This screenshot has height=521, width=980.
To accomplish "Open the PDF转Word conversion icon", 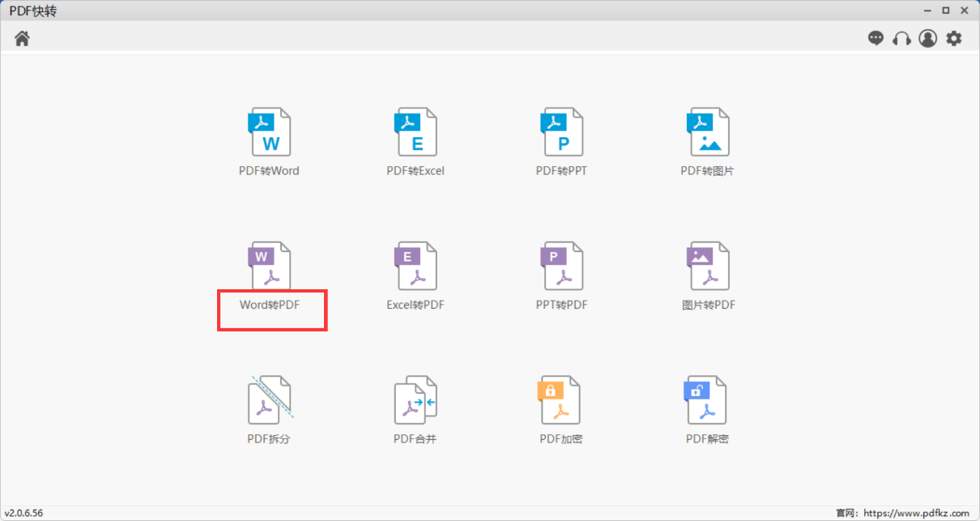I will click(269, 132).
